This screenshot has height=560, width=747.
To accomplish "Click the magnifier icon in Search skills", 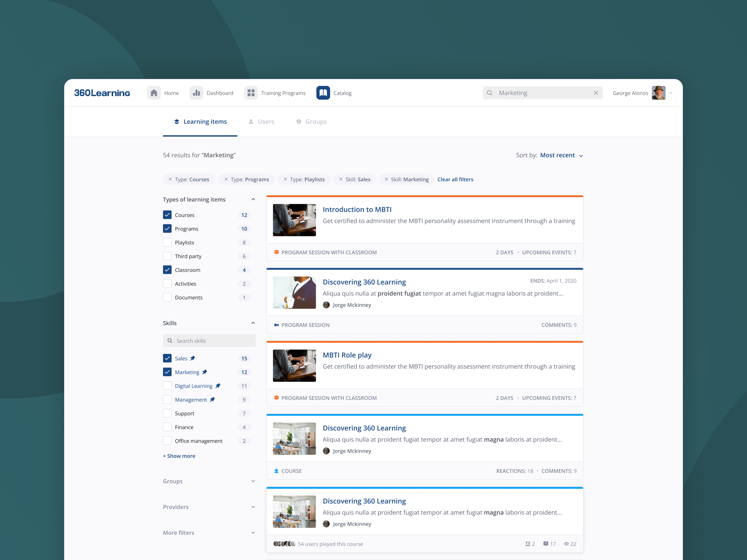I will (x=170, y=341).
